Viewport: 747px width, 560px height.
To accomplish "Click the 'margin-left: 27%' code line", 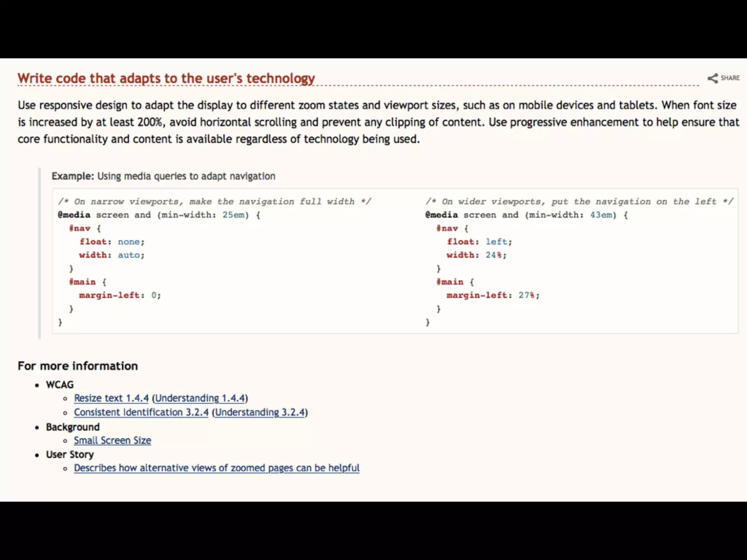I will [493, 295].
